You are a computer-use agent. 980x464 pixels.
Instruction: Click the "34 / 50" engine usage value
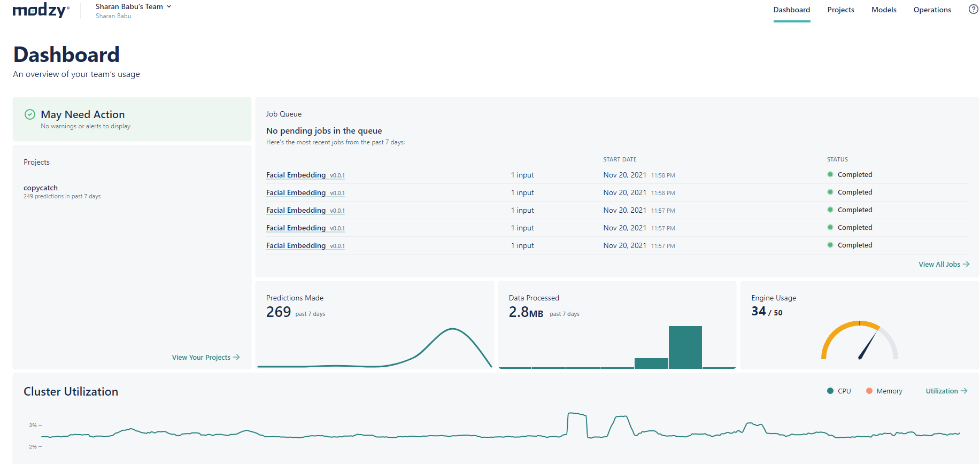click(x=767, y=312)
